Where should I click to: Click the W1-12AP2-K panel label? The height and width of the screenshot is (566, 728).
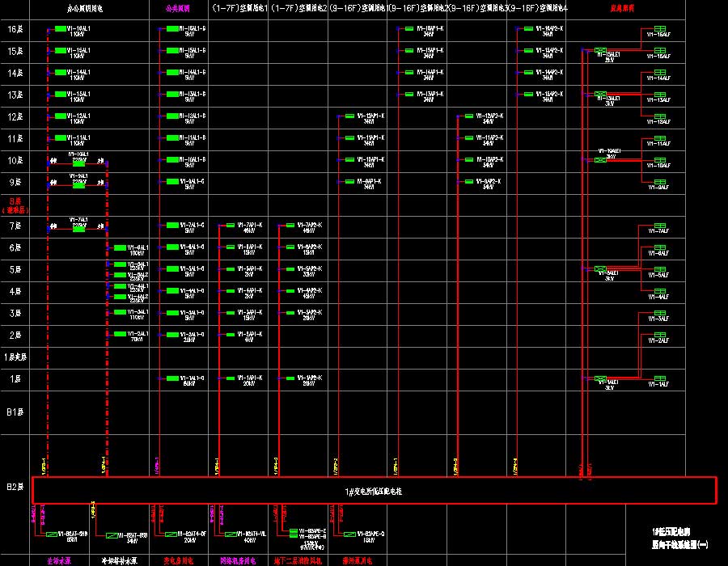click(490, 118)
